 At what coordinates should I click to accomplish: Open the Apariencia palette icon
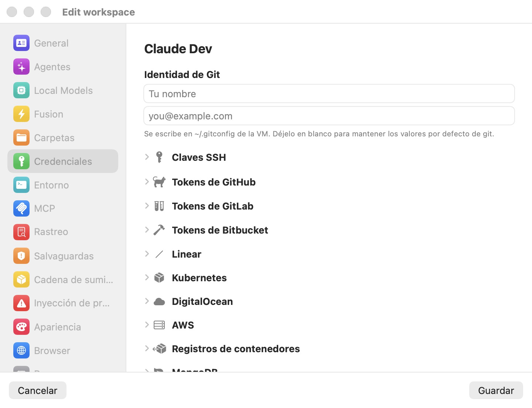(21, 327)
